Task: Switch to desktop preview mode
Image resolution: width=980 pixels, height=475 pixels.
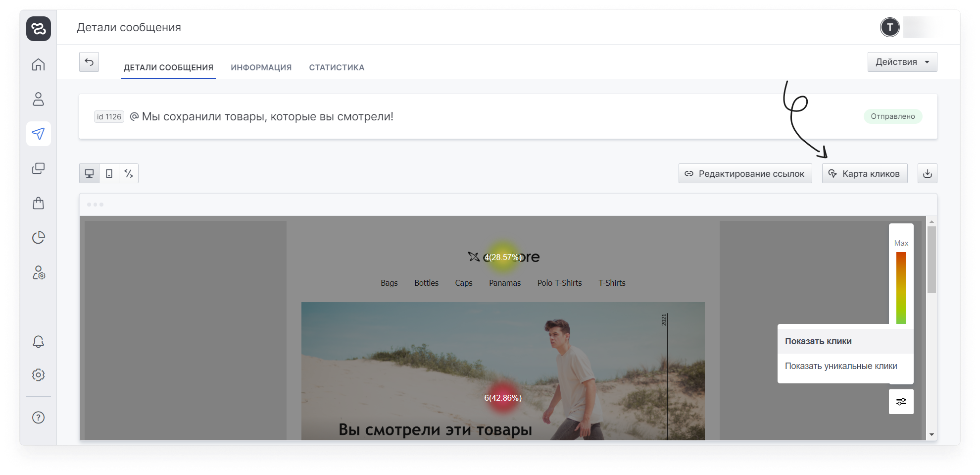Action: tap(89, 173)
